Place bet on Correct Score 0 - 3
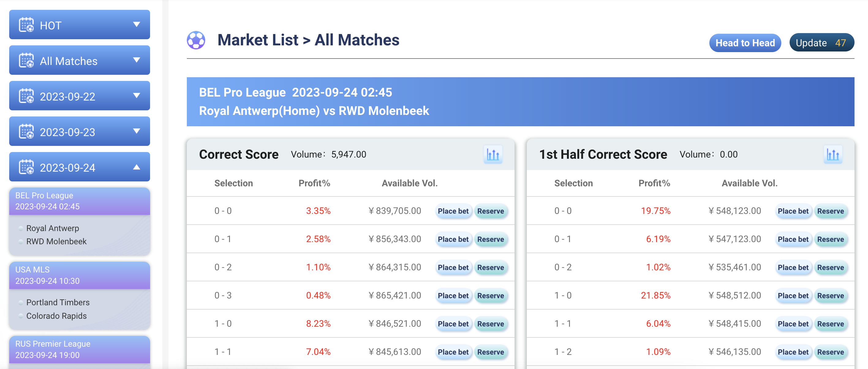Viewport: 868px width, 369px height. (453, 296)
